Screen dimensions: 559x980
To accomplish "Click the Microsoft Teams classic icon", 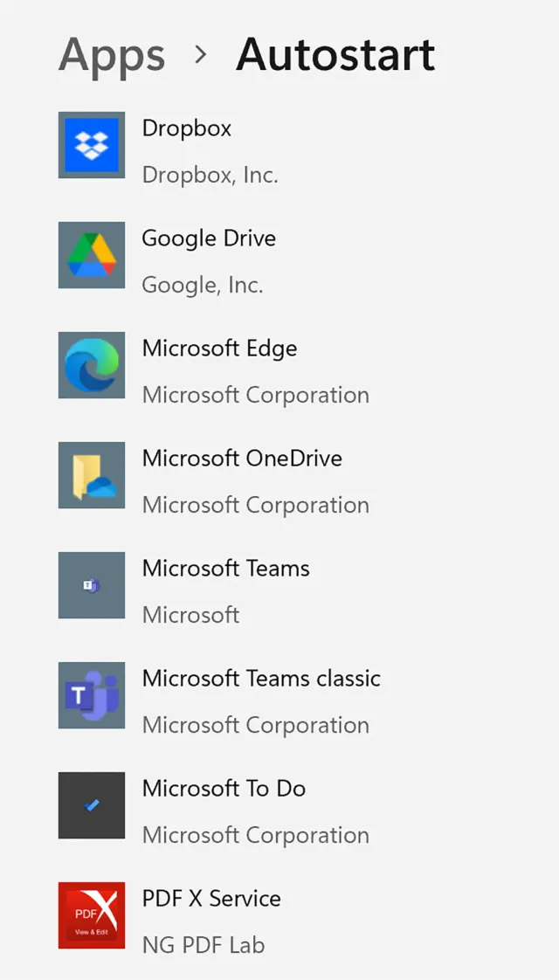I will tap(92, 695).
